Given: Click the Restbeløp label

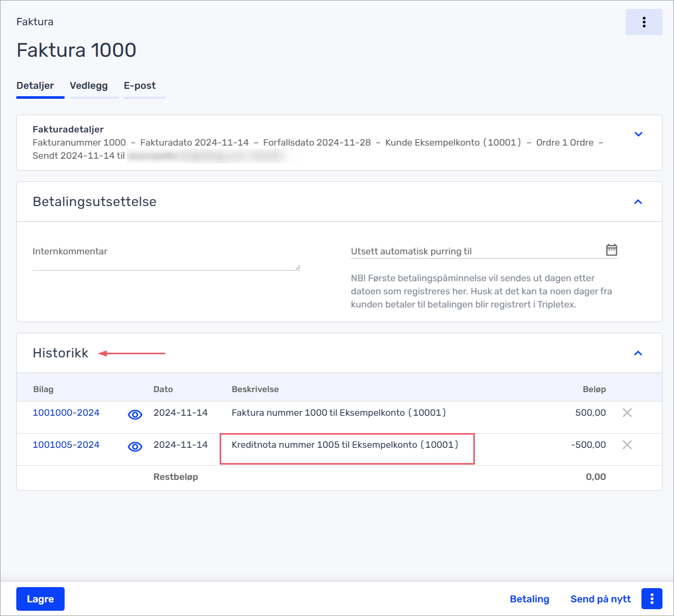Looking at the screenshot, I should pos(175,477).
